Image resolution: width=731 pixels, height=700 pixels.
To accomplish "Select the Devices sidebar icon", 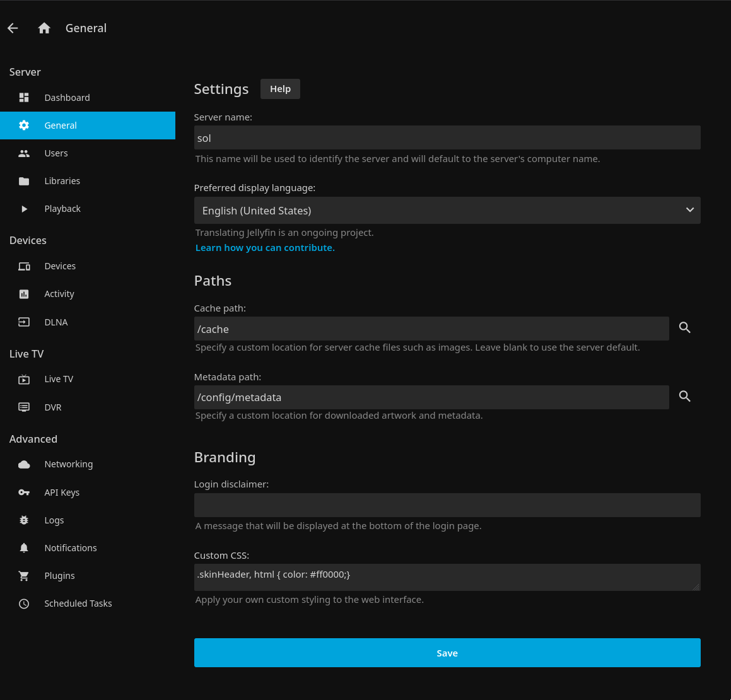I will tap(23, 266).
